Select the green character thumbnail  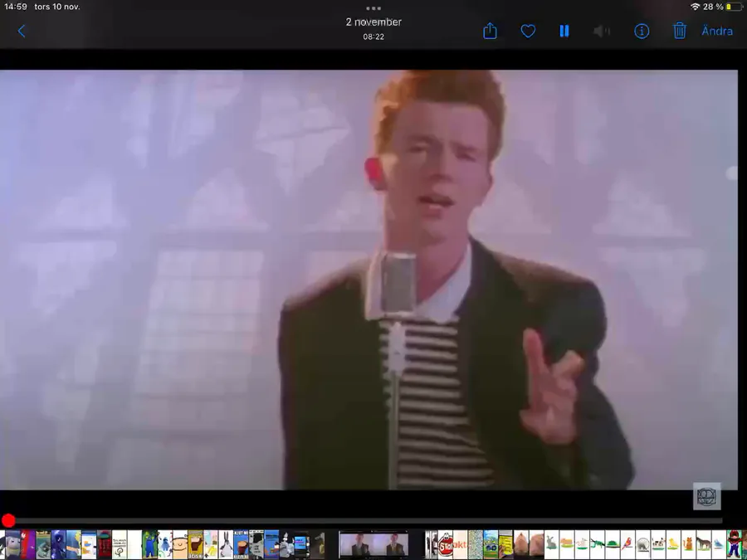[x=149, y=544]
